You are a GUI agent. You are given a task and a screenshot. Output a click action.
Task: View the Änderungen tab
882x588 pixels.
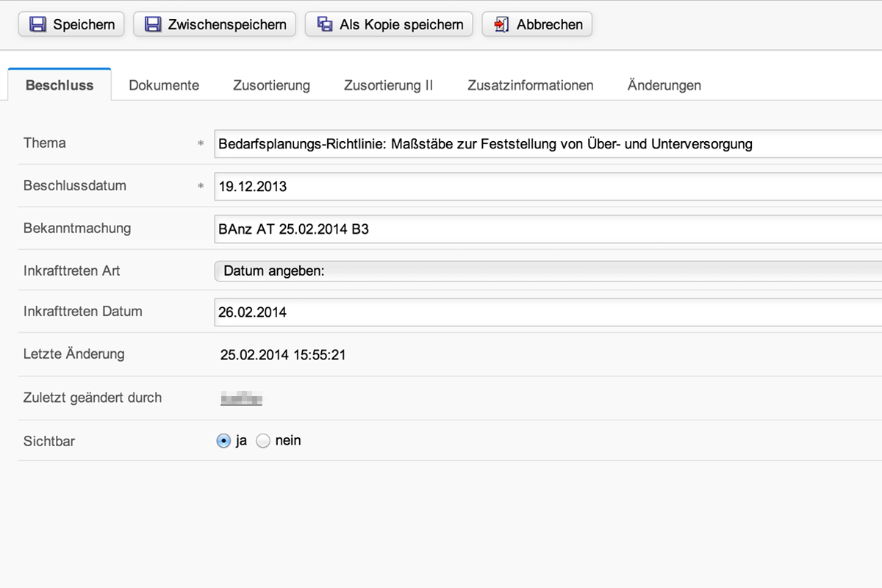664,85
